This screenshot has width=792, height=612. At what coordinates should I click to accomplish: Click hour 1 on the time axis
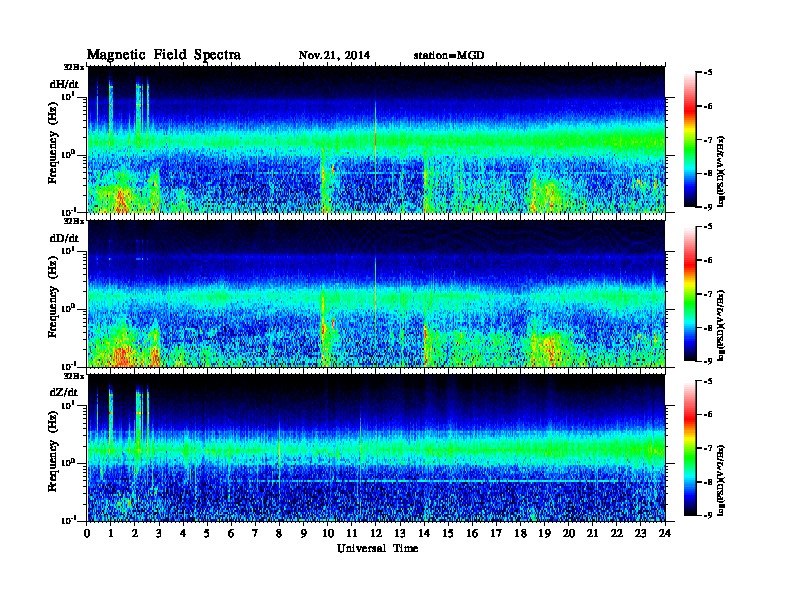coord(111,534)
